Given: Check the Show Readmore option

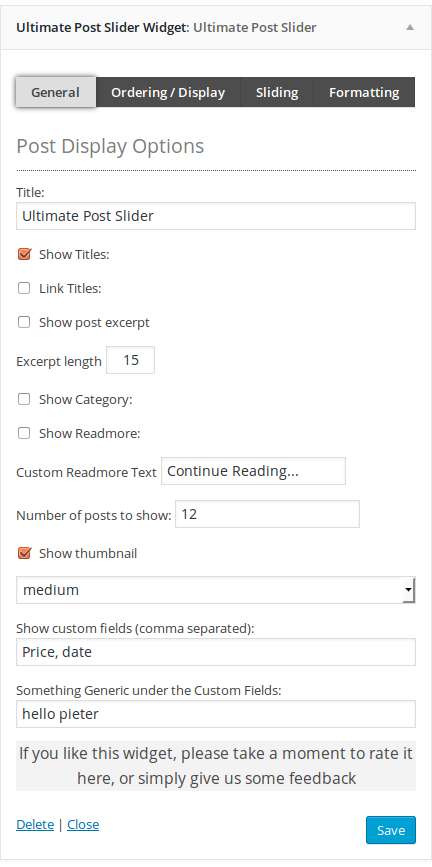Looking at the screenshot, I should pyautogui.click(x=24, y=433).
